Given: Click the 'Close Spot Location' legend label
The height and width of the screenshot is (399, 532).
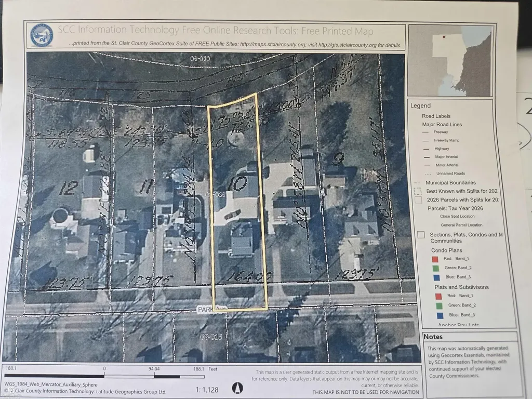Looking at the screenshot, I should coord(457,217).
